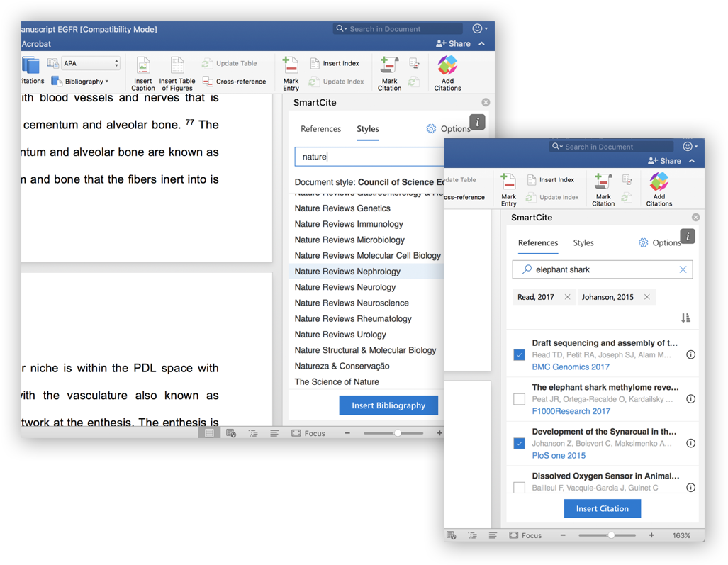Image resolution: width=728 pixels, height=565 pixels.
Task: Uncheck Draft sequencing and assembly reference
Action: point(519,354)
